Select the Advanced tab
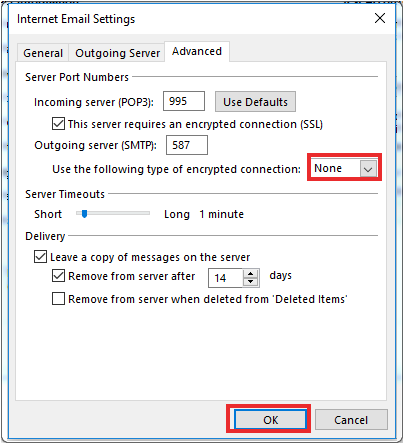 pos(197,51)
